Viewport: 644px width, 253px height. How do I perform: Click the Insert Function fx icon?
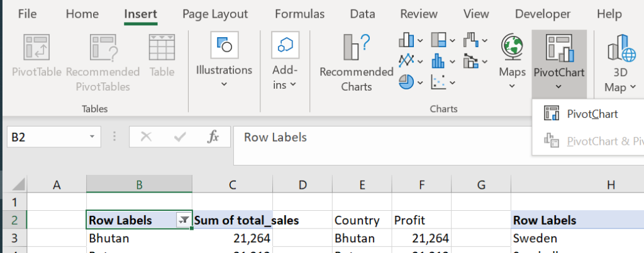coord(213,137)
